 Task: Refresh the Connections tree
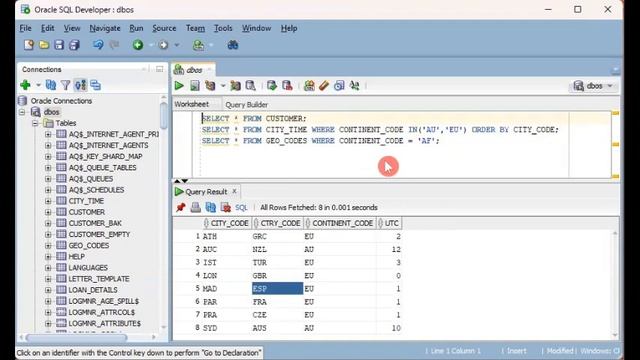point(51,85)
